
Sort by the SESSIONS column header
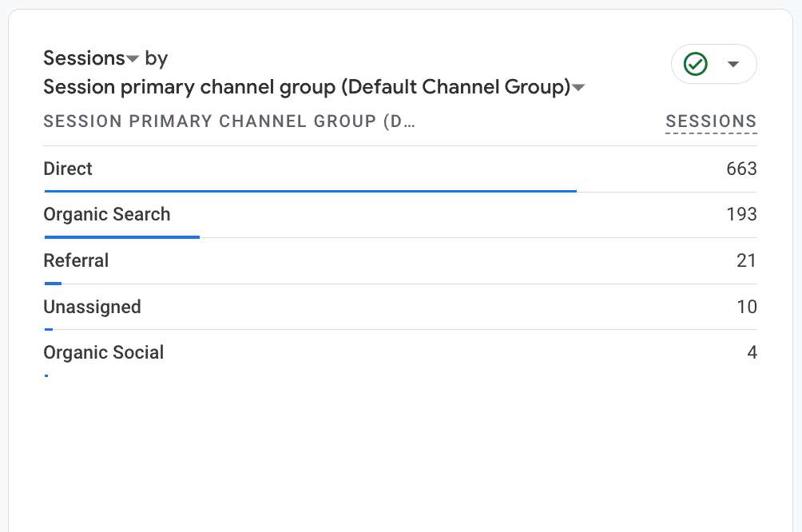(711, 121)
